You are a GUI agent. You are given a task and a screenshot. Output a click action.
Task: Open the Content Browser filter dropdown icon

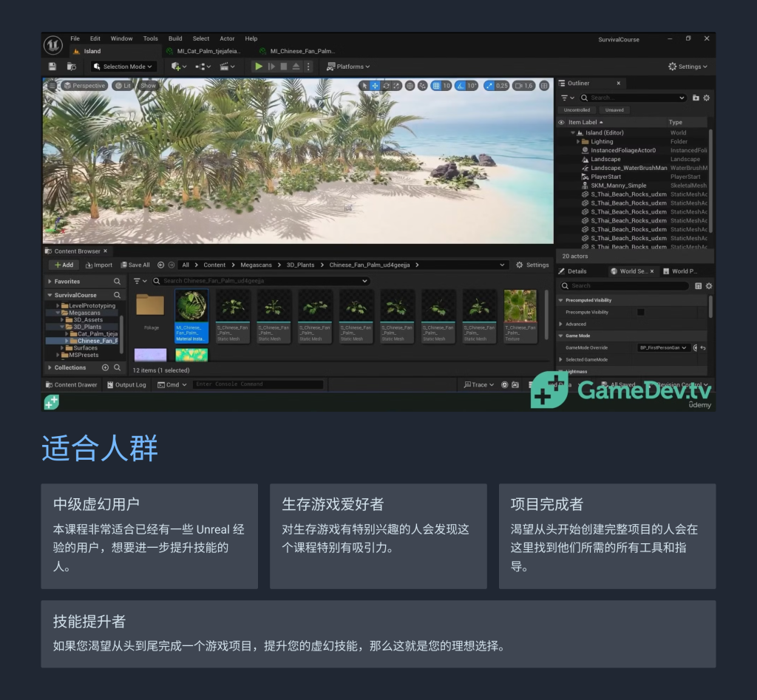click(x=140, y=281)
